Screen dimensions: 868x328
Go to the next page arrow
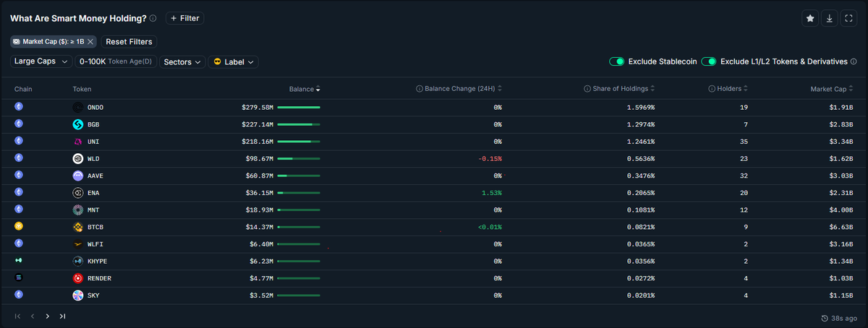tap(48, 316)
